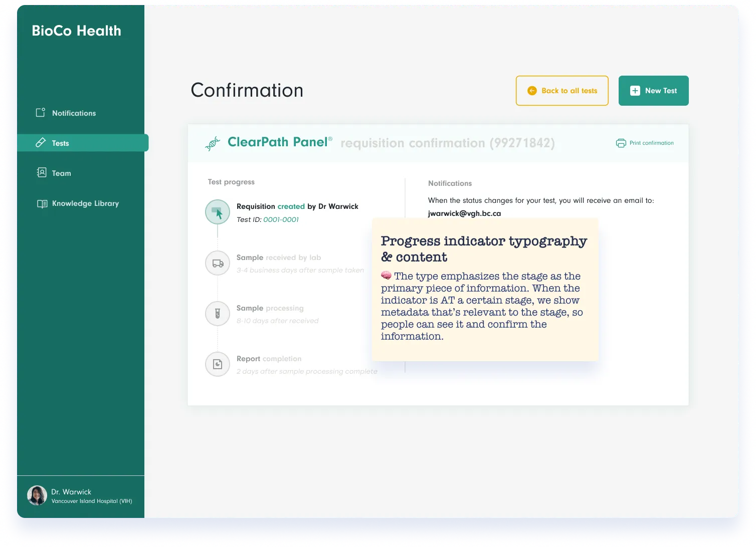Image resolution: width=756 pixels, height=547 pixels.
Task: Click the printer icon
Action: point(621,143)
